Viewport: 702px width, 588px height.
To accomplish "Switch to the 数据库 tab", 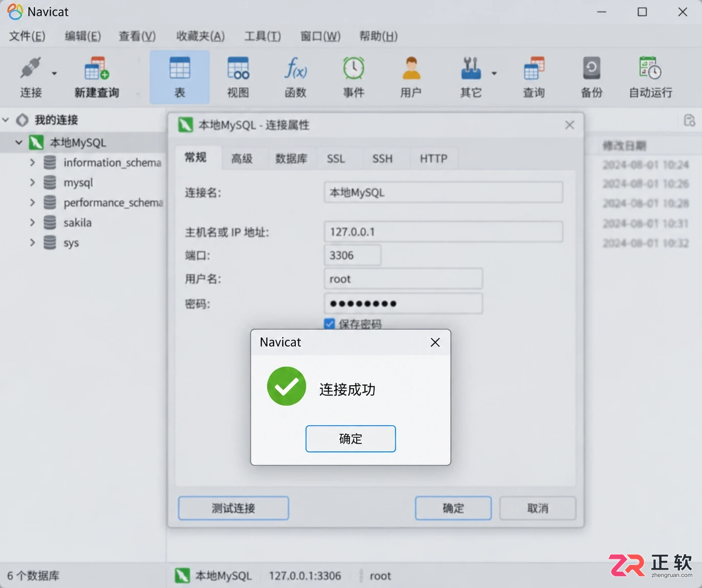I will point(291,158).
